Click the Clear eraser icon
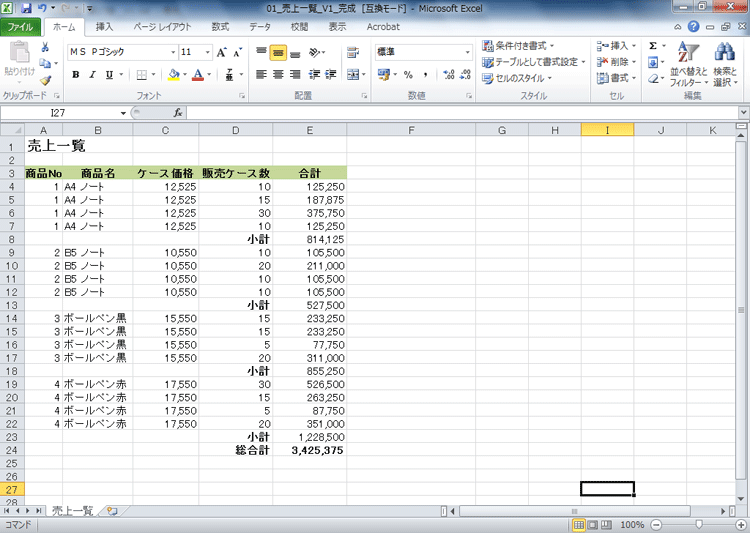 point(653,78)
